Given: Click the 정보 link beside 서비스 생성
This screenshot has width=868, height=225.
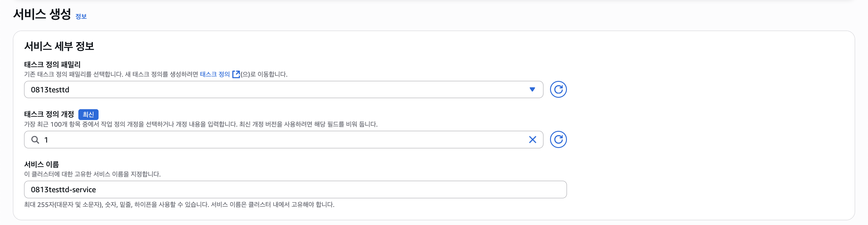Looking at the screenshot, I should (81, 17).
